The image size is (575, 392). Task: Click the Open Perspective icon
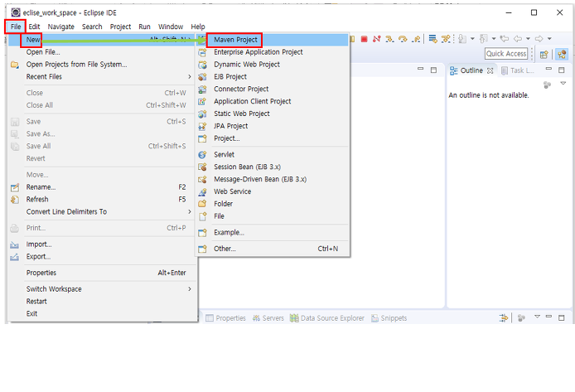click(544, 55)
